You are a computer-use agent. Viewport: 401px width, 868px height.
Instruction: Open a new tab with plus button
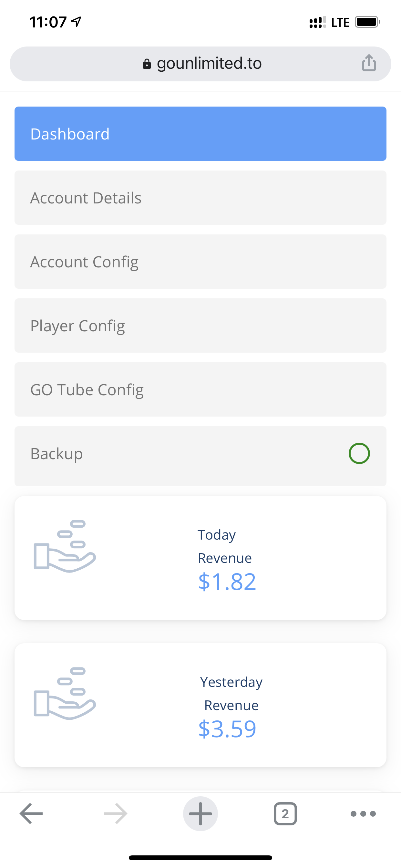[x=200, y=813]
